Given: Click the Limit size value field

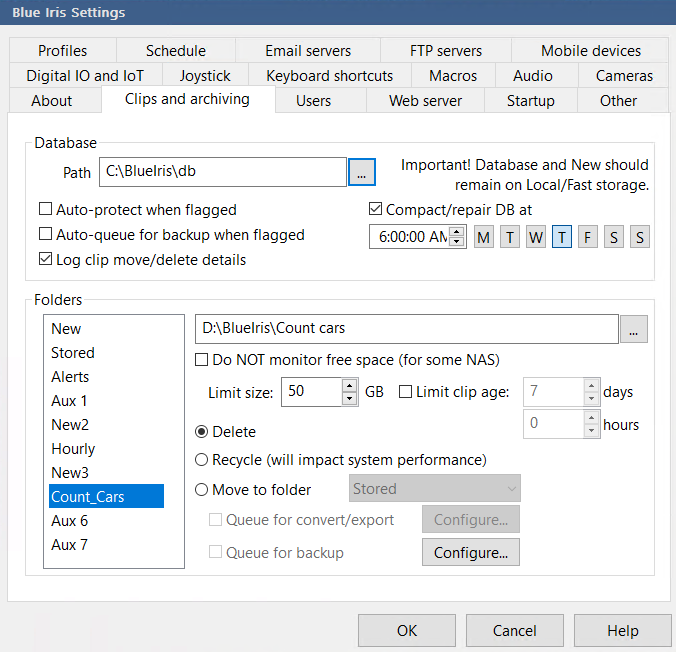Looking at the screenshot, I should pos(312,392).
